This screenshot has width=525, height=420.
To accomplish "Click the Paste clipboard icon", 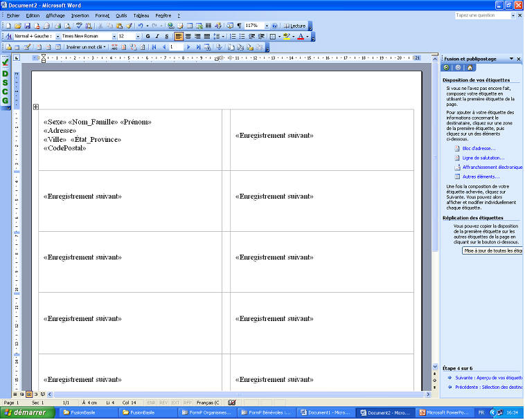I will tap(119, 26).
